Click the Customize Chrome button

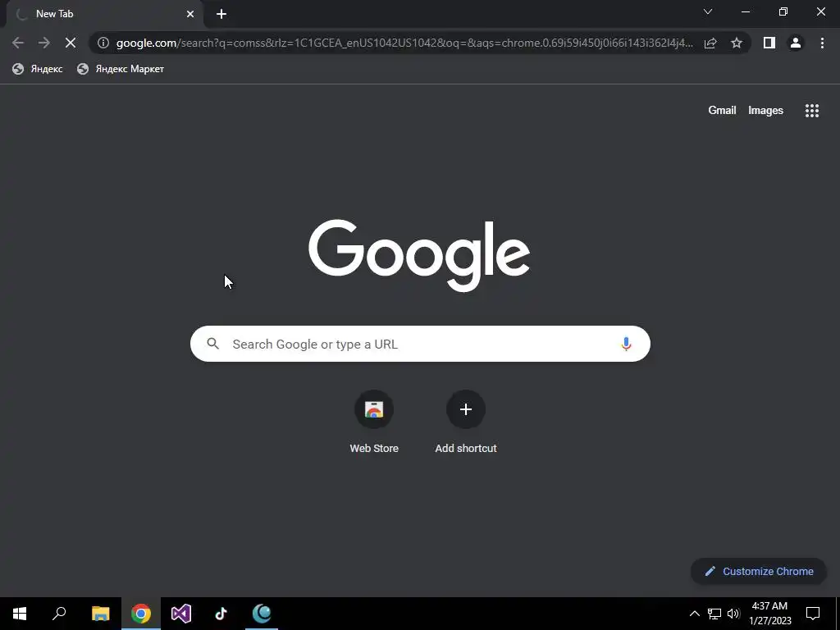(x=759, y=571)
